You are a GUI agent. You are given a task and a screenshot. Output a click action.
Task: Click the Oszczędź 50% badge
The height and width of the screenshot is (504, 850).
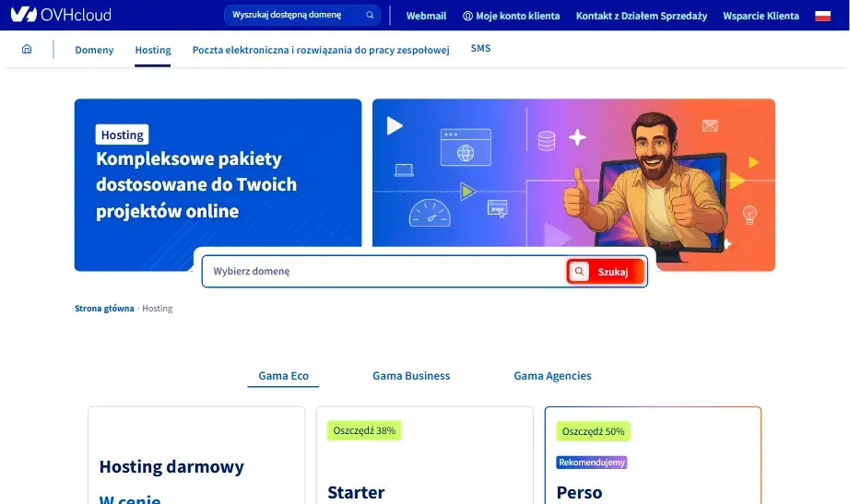pos(593,431)
